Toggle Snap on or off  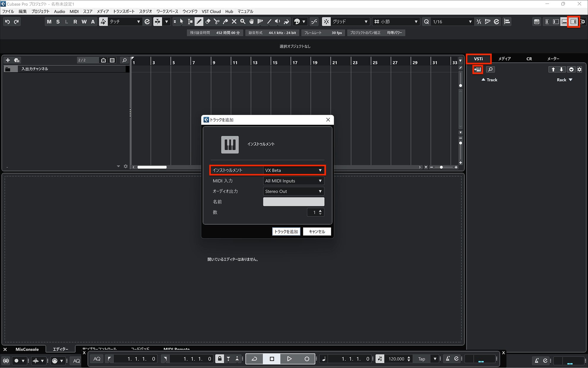(326, 21)
